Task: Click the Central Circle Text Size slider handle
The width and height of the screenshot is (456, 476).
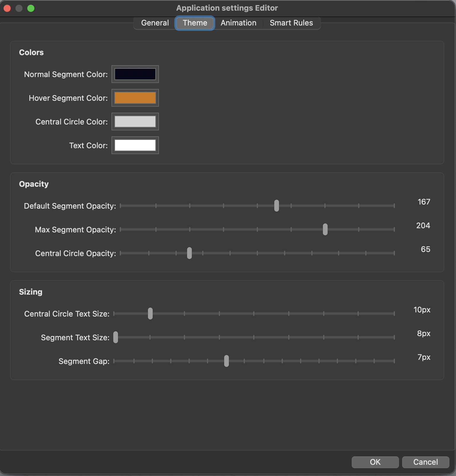Action: (x=150, y=314)
